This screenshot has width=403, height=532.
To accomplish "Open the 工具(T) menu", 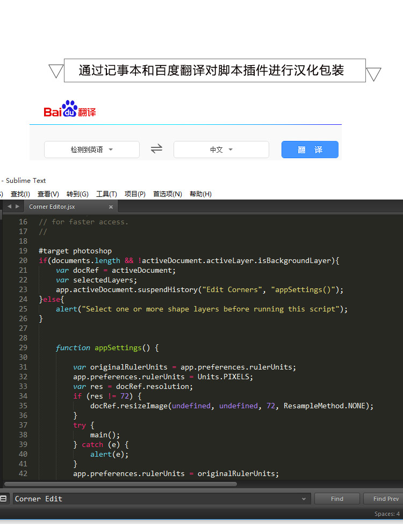I will tap(106, 194).
